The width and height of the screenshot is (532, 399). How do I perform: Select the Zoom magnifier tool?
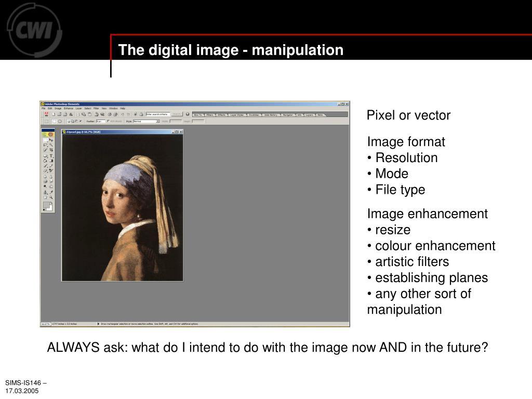coord(51,197)
